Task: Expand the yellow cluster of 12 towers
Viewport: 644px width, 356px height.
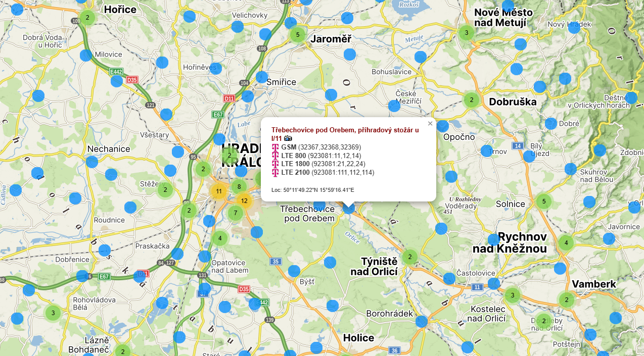Action: pos(244,201)
